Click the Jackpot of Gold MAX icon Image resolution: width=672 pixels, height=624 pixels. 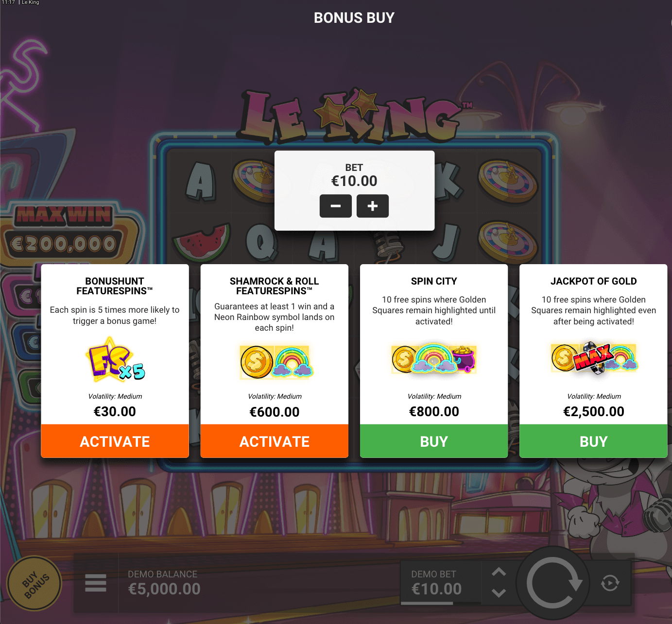click(594, 358)
